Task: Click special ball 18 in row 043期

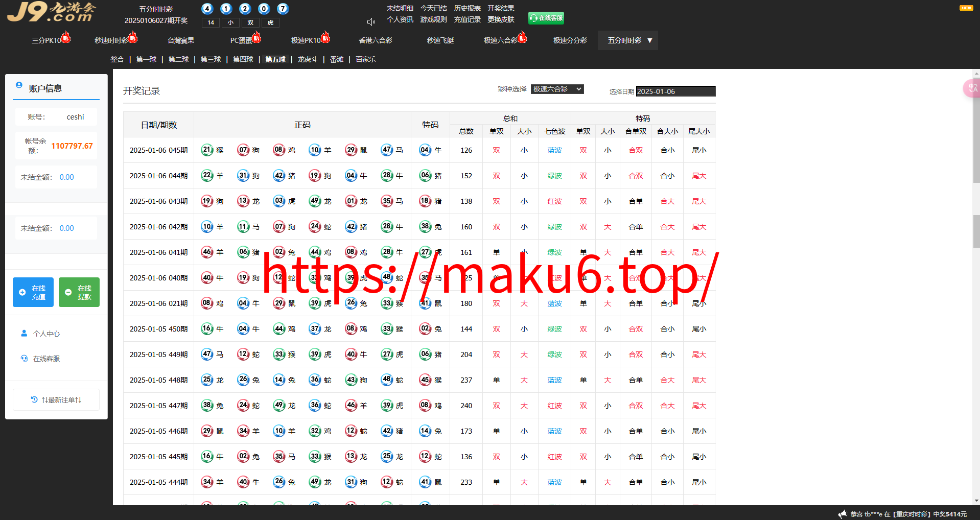Action: click(425, 201)
